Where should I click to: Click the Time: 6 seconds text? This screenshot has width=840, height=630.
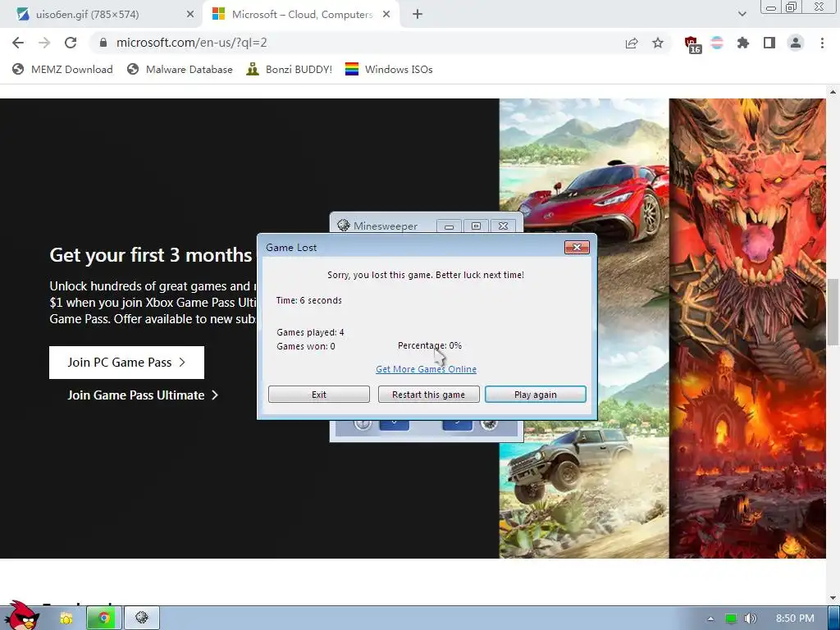click(x=308, y=300)
